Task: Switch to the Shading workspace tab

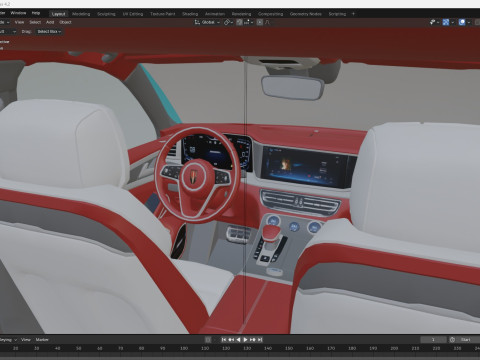Action: click(x=190, y=14)
